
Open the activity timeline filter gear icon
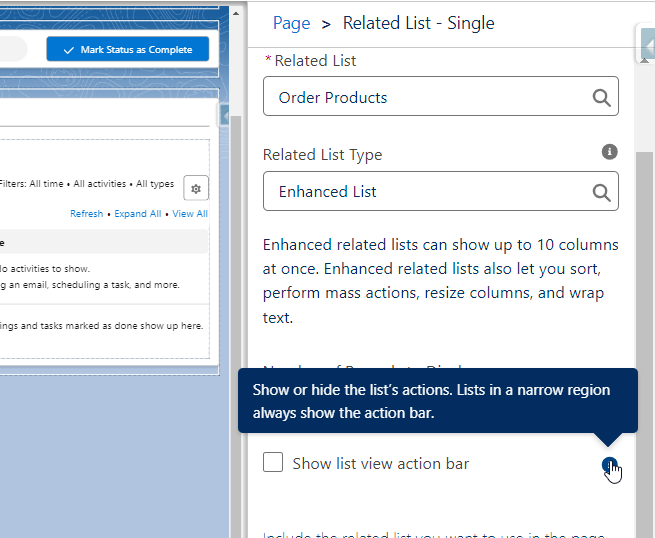pyautogui.click(x=197, y=188)
